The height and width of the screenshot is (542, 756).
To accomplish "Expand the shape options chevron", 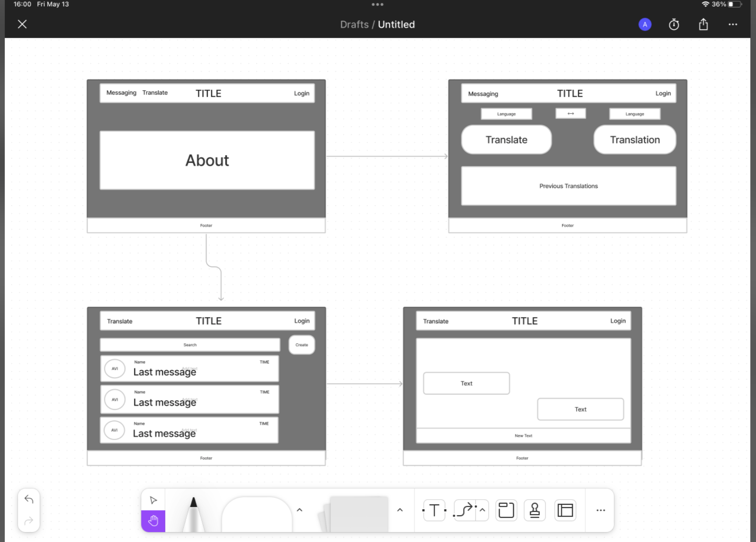I will tap(299, 510).
